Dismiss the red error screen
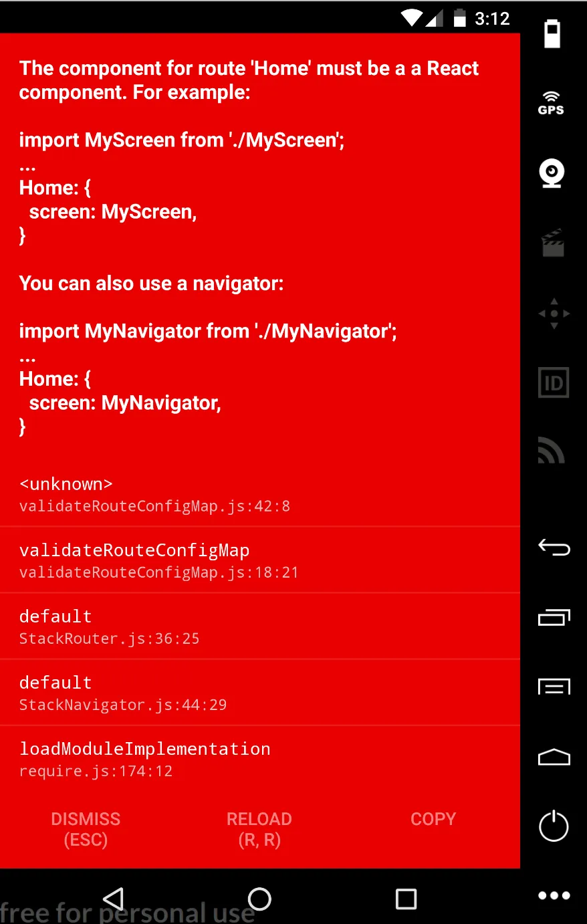587x924 pixels. (x=86, y=829)
